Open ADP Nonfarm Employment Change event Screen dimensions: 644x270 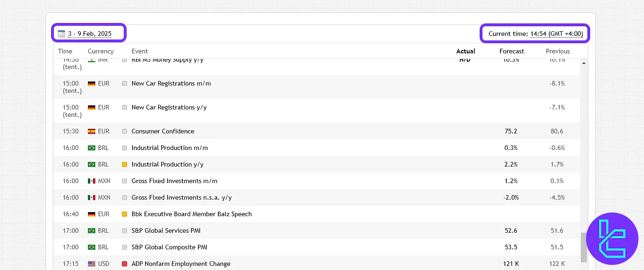181,264
